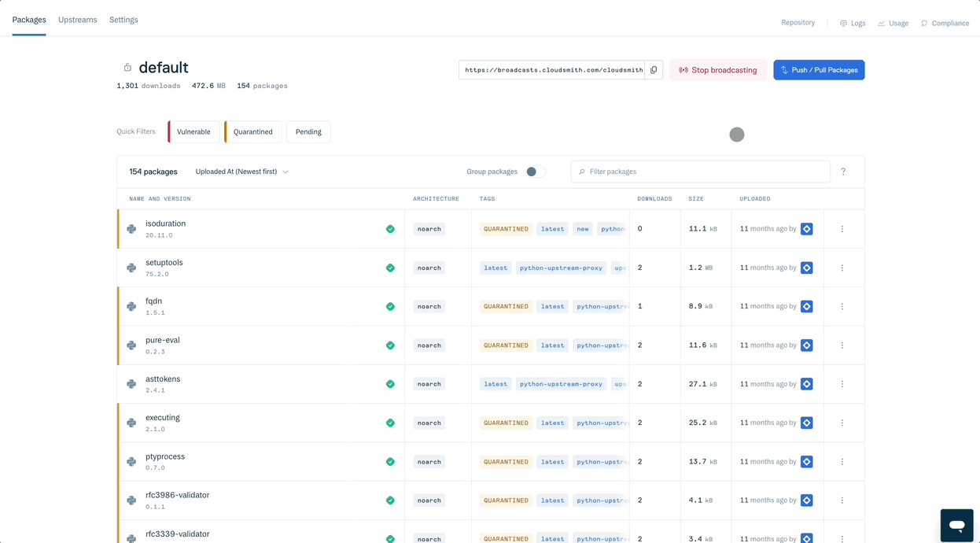Click the lock icon beside default
Viewport: 980px width, 543px height.
[127, 68]
